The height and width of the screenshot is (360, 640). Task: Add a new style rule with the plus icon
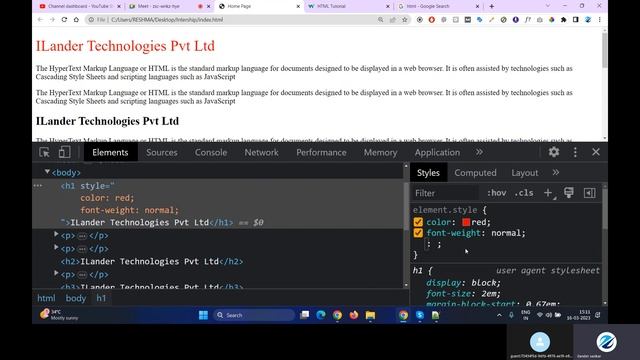[548, 193]
